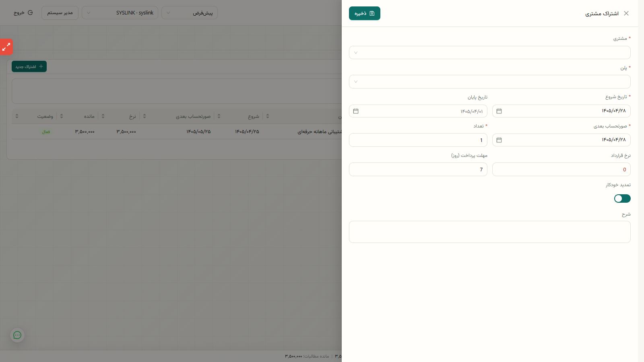Open calendar for تاریخ پایان

coord(356,111)
